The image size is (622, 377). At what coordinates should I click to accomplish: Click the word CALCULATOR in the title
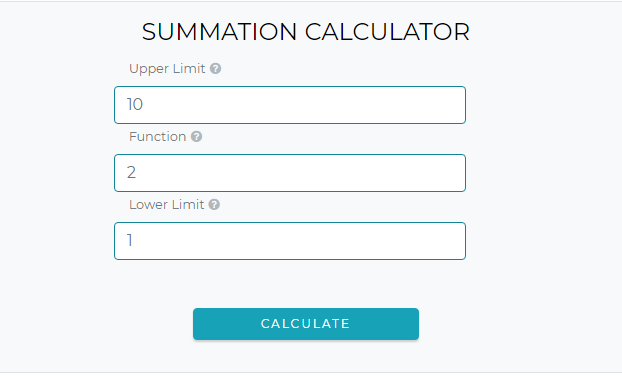(x=388, y=32)
